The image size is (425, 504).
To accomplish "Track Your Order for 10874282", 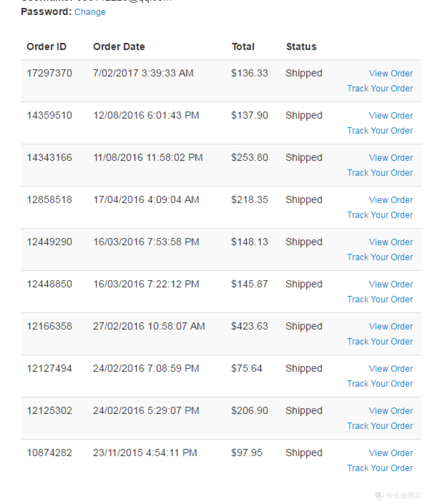I will tap(380, 468).
